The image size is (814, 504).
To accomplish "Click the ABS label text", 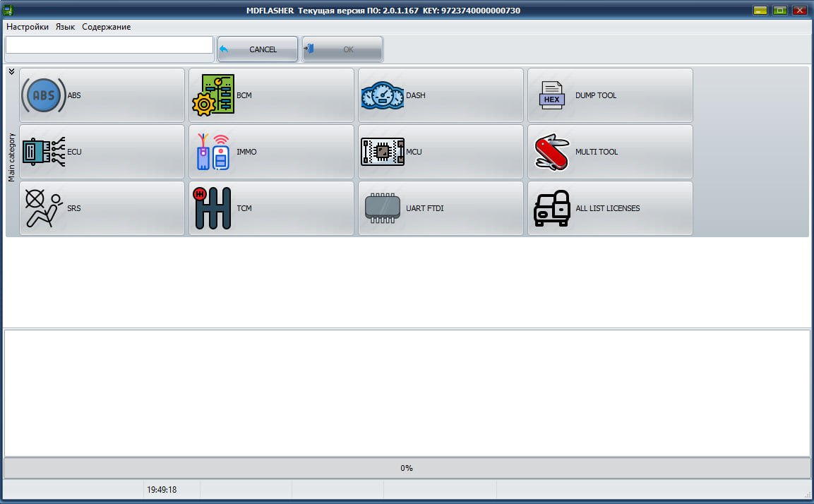I will coord(74,95).
